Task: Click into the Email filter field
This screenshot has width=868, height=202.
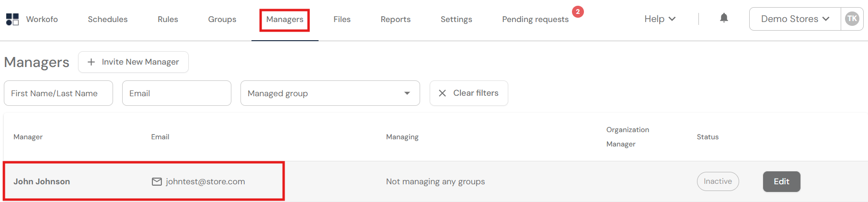Action: (x=177, y=93)
